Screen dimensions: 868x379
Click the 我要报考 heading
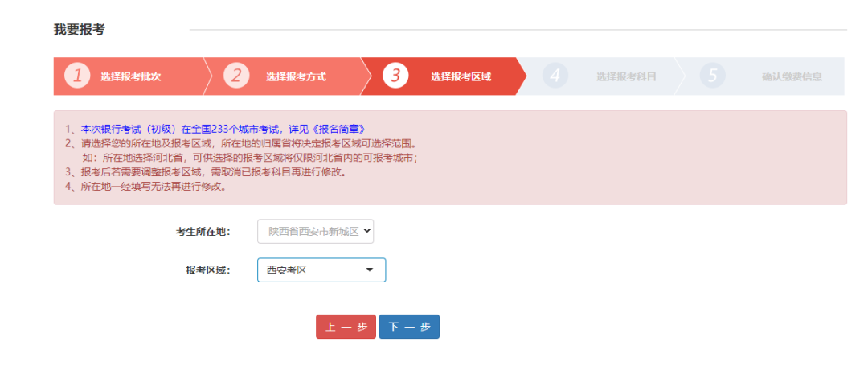click(x=79, y=30)
